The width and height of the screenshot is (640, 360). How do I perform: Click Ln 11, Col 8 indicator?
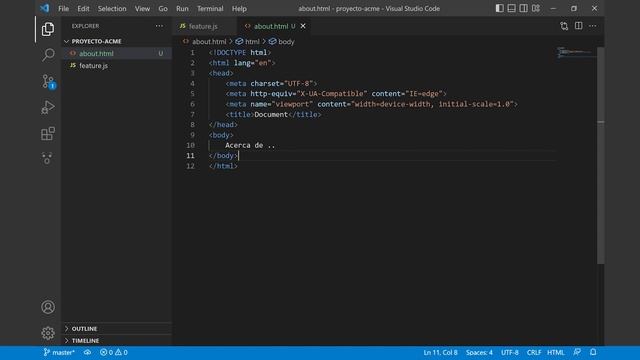click(440, 352)
